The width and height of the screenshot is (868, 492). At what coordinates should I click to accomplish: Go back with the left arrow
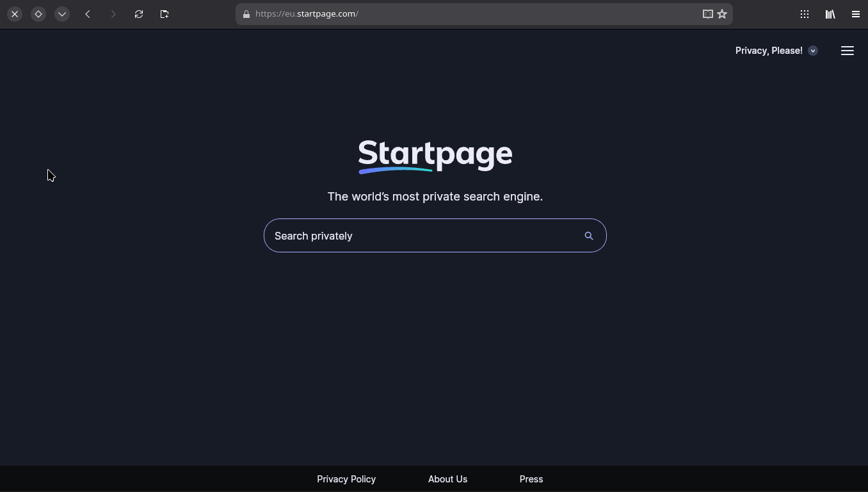pyautogui.click(x=88, y=14)
